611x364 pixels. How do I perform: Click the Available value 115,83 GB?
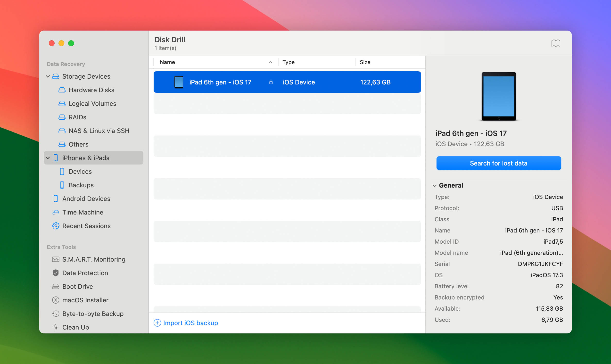click(x=549, y=309)
